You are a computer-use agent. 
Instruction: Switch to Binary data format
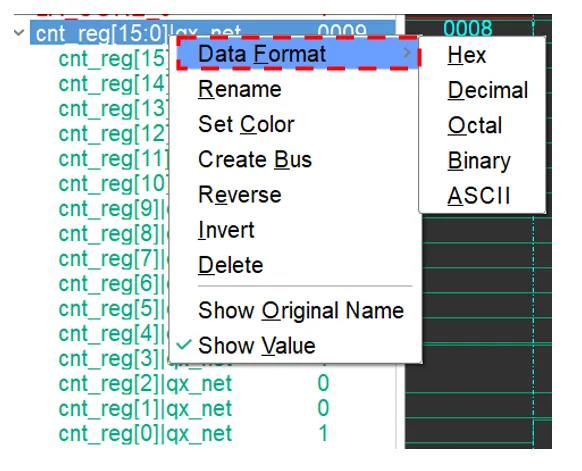click(x=479, y=161)
